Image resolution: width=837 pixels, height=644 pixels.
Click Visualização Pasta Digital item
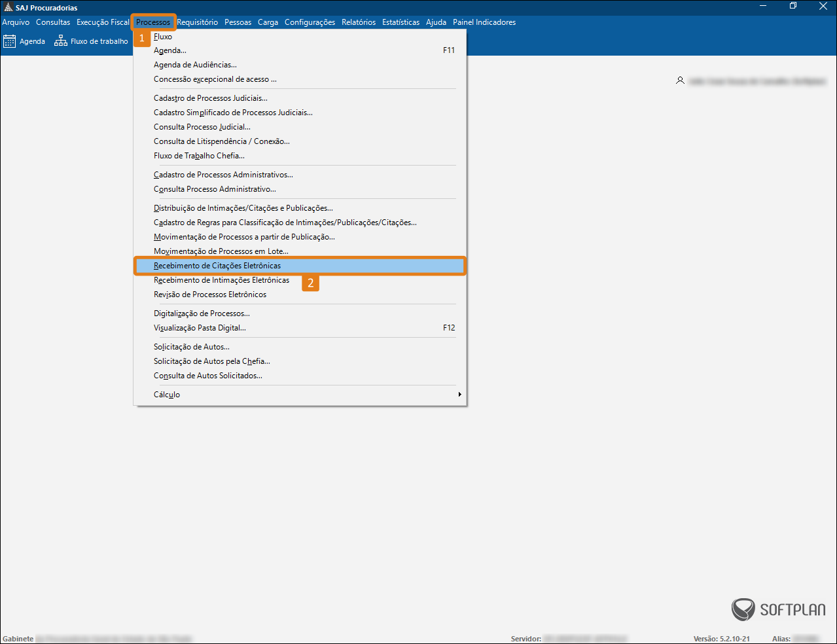[200, 328]
